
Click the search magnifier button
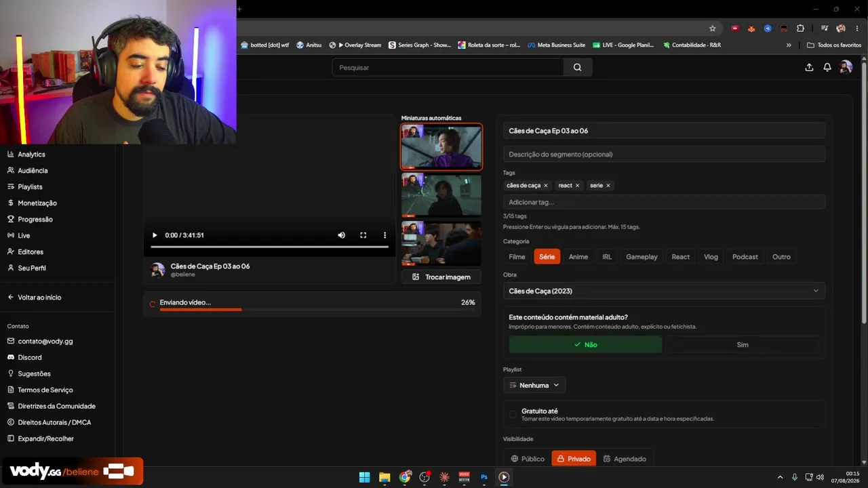[x=577, y=67]
